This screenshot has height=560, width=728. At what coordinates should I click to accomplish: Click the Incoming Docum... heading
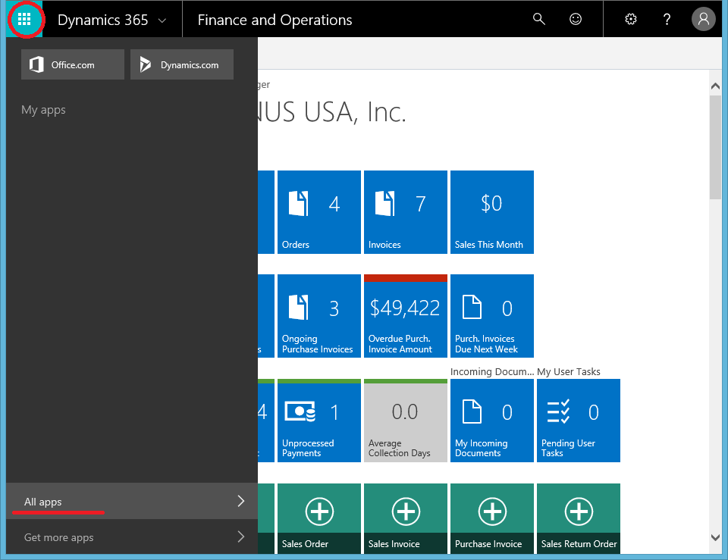coord(492,371)
